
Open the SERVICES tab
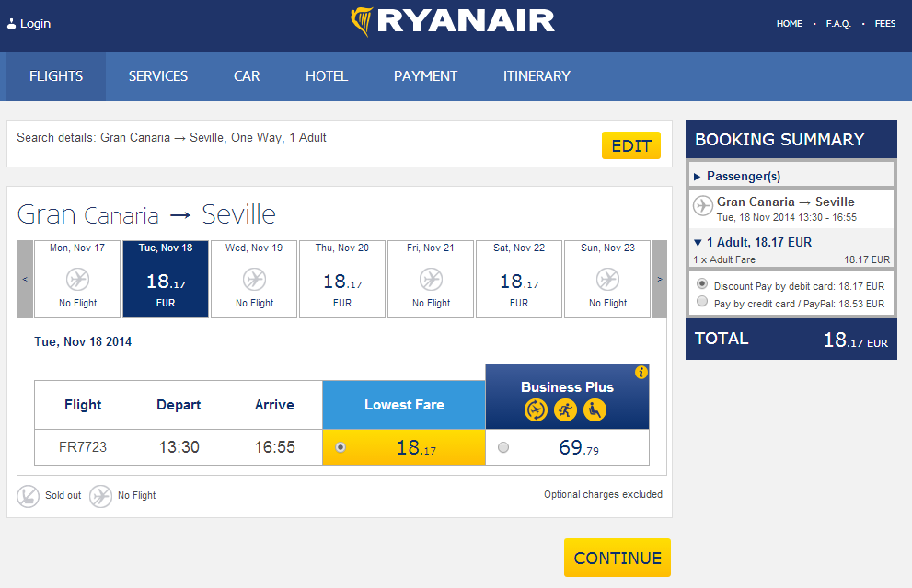[158, 76]
